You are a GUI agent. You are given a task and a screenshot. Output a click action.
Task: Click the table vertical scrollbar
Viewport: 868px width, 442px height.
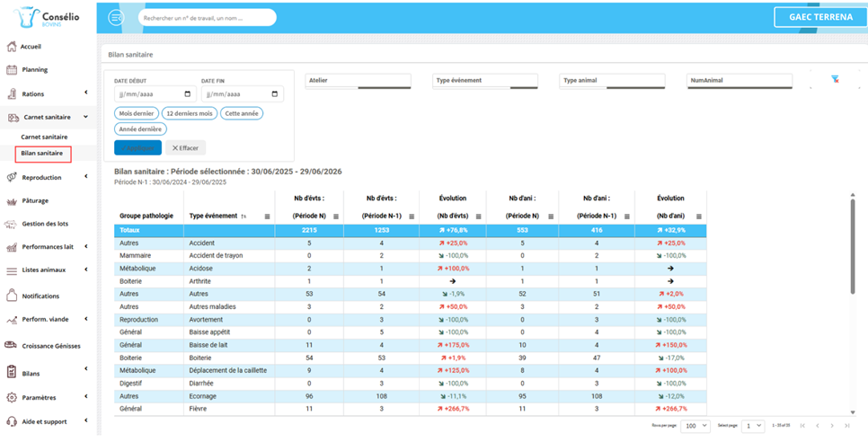853,243
